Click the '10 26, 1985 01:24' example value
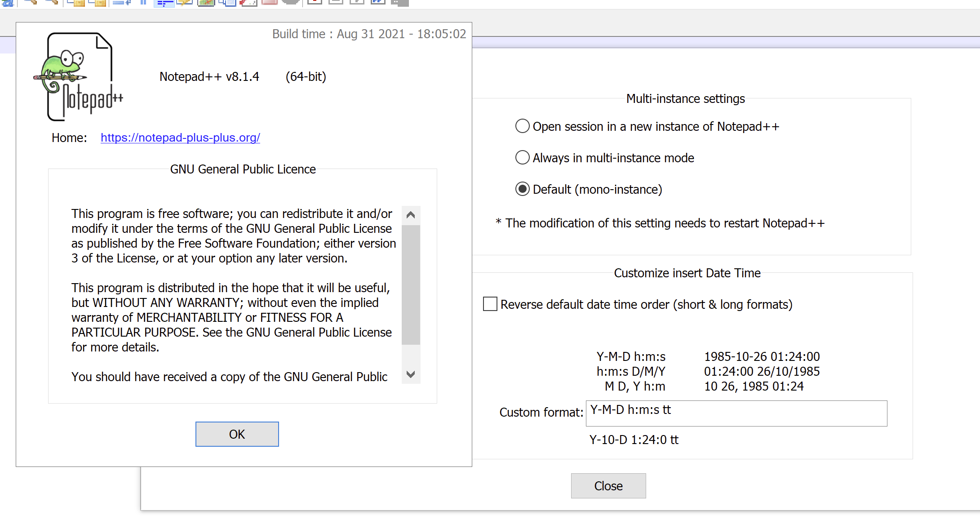 coord(754,386)
